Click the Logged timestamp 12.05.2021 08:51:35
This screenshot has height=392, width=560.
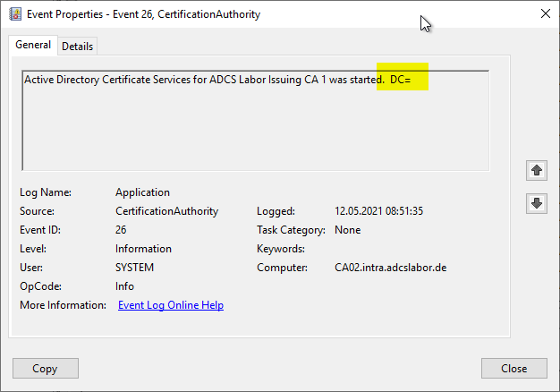tap(378, 211)
